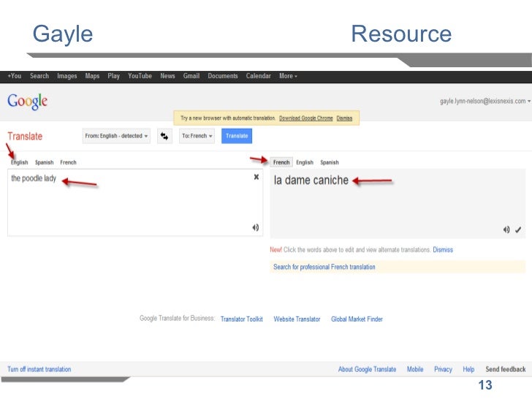Select French as the source language tab

(x=68, y=162)
